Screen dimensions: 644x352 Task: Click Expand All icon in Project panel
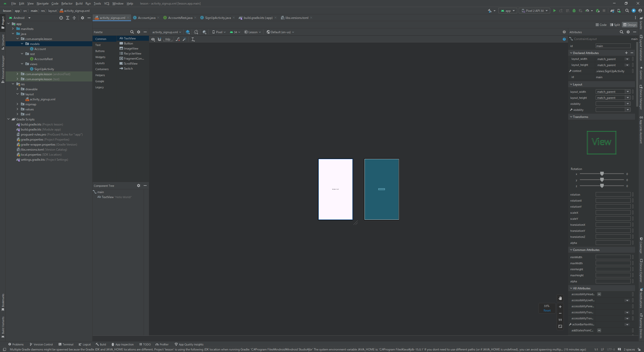click(x=68, y=18)
